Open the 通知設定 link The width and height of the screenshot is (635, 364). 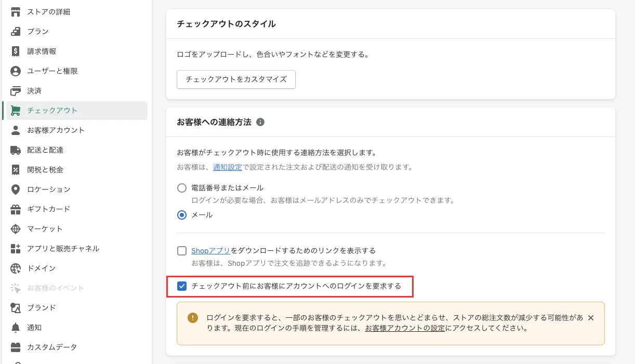227,167
